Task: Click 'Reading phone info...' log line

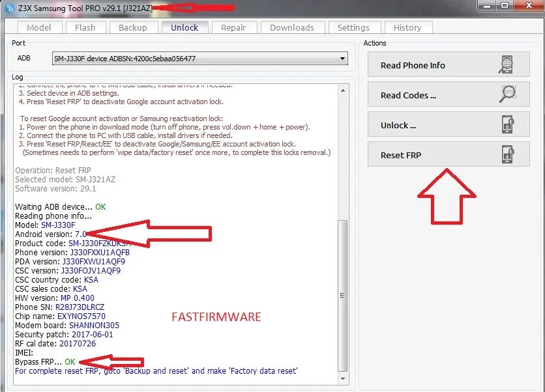Action: (x=53, y=216)
